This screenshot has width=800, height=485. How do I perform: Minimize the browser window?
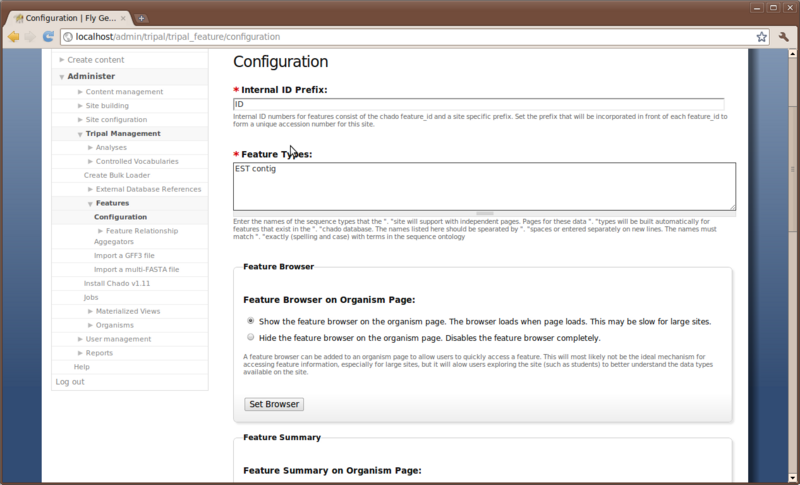757,8
